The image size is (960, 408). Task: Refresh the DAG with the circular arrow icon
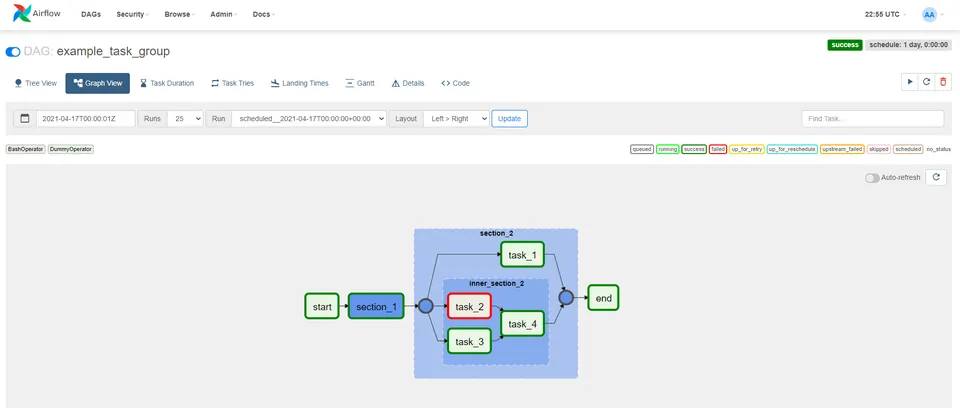point(926,81)
